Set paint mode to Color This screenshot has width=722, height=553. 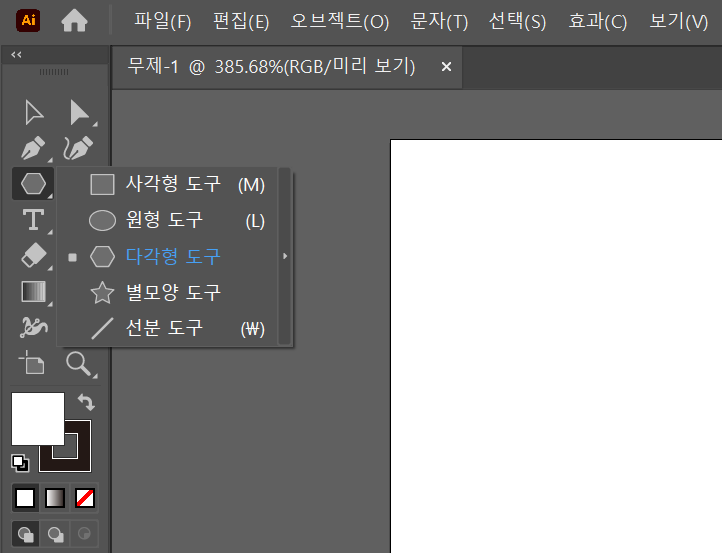click(25, 498)
